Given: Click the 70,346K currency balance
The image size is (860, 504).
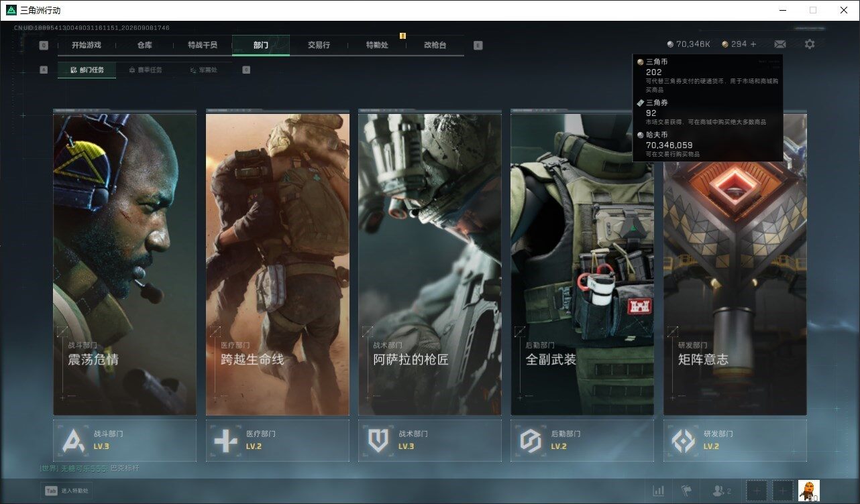Looking at the screenshot, I should tap(693, 44).
